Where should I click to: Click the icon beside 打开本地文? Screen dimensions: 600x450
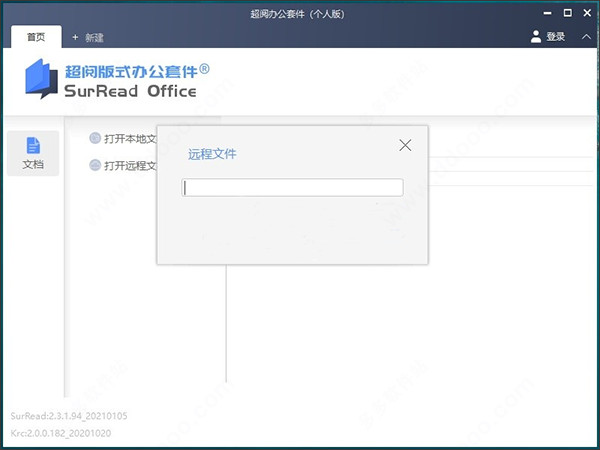[95, 138]
